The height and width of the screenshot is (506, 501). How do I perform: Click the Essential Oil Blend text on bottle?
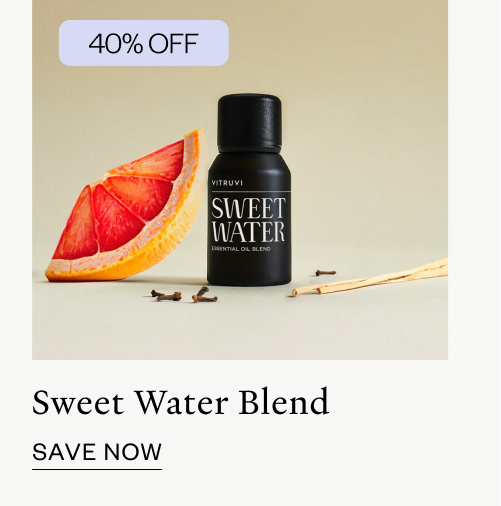(241, 249)
